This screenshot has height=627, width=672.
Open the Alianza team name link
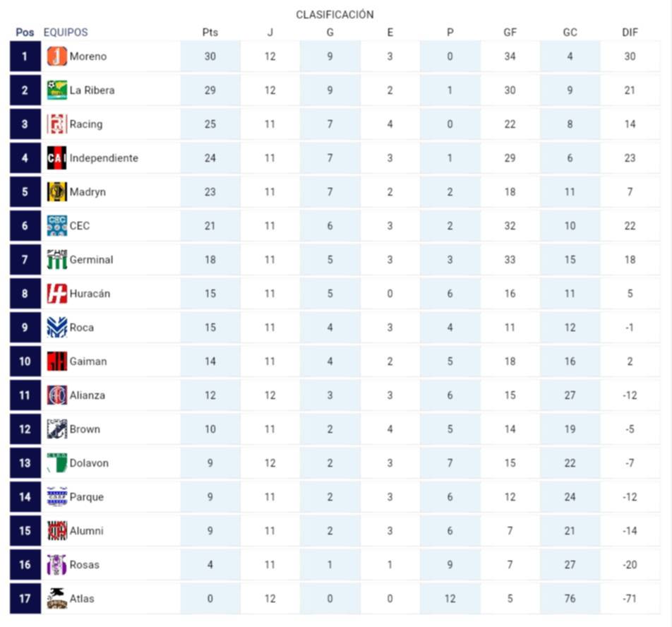pyautogui.click(x=87, y=395)
